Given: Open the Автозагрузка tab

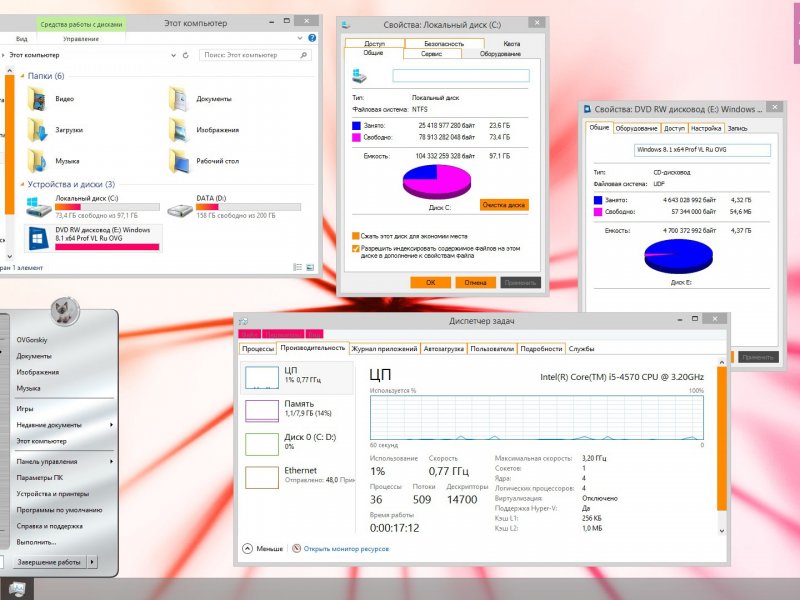Looking at the screenshot, I should point(444,348).
